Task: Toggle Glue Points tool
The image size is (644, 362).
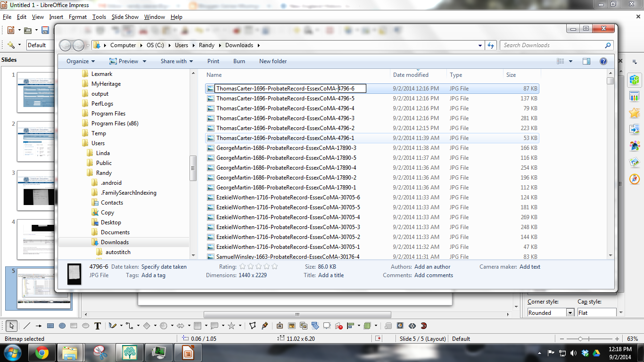Action: 264,325
